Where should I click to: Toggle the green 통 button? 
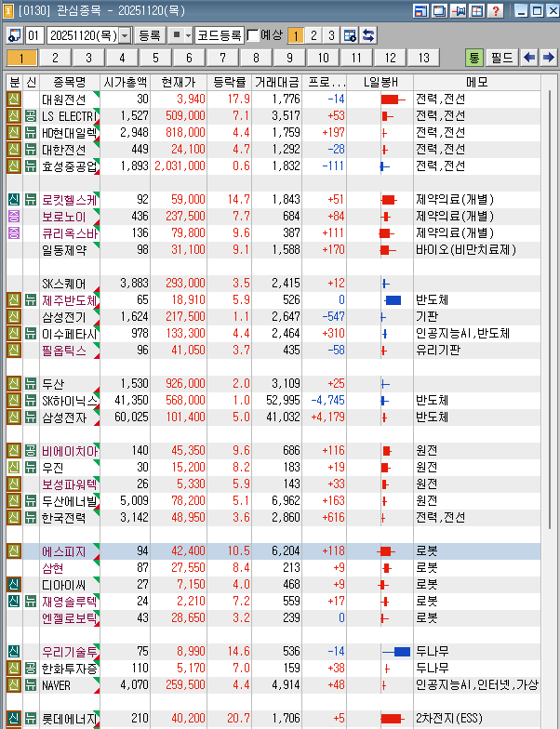pos(474,58)
